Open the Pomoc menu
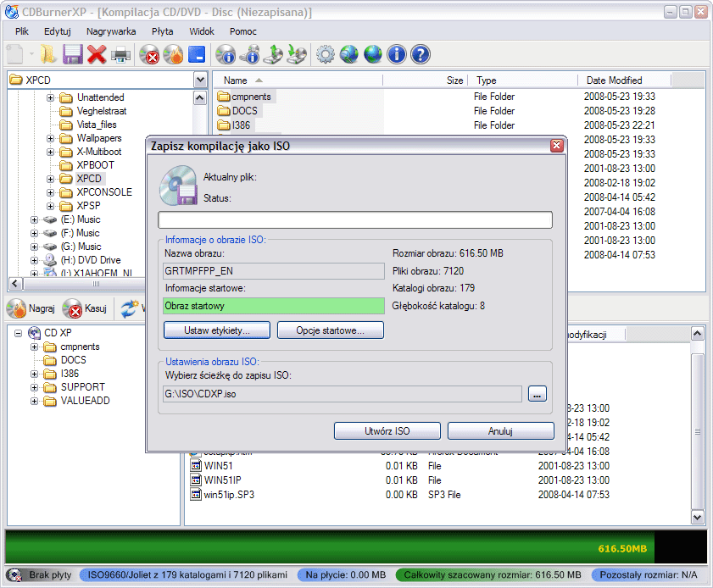This screenshot has height=588, width=713. coord(242,31)
